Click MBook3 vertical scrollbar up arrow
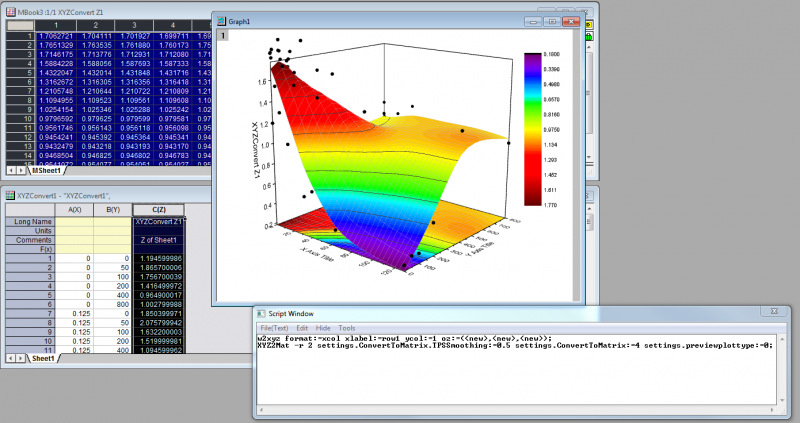The height and width of the screenshot is (423, 800). (589, 47)
